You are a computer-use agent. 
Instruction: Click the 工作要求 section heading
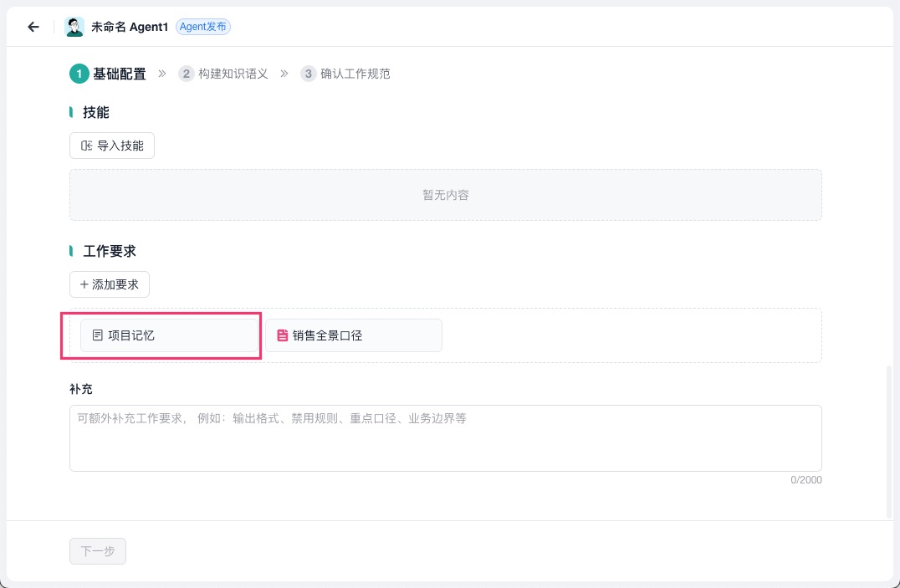110,252
